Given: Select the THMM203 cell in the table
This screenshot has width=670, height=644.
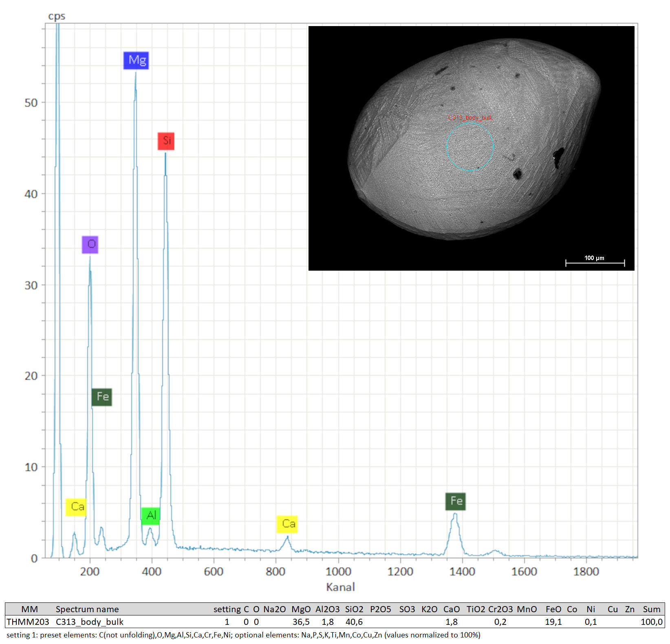Looking at the screenshot, I should click(x=28, y=622).
